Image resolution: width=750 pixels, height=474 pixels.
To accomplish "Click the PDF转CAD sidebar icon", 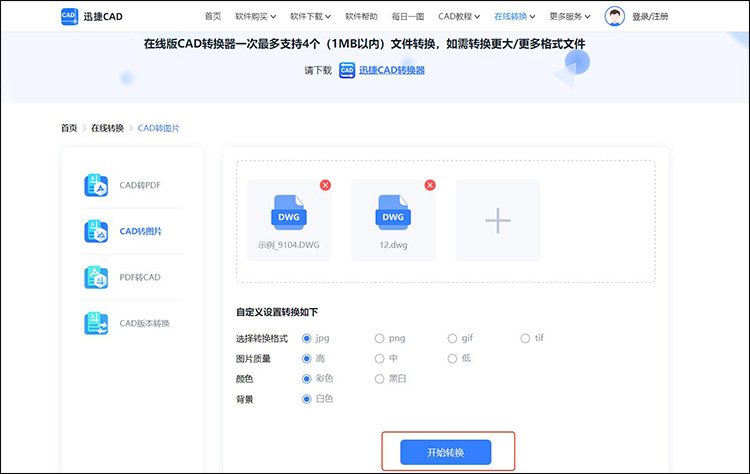I will (x=96, y=277).
